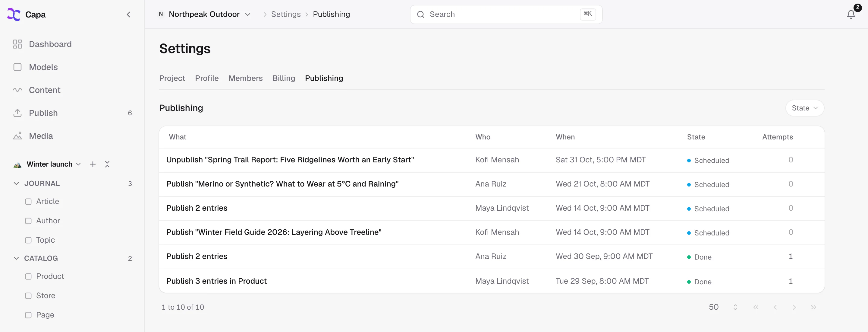
Task: Open the Article model in sidebar
Action: pyautogui.click(x=48, y=201)
